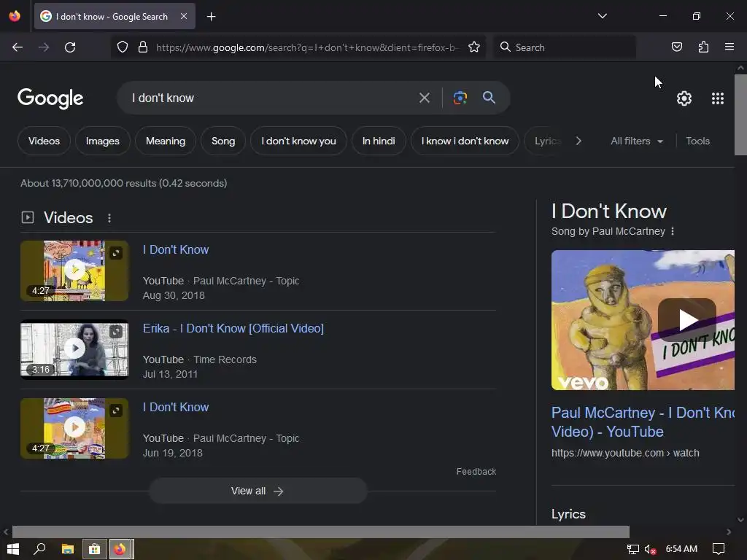Play the Erika video thumbnail
The width and height of the screenshot is (747, 560).
pos(74,349)
